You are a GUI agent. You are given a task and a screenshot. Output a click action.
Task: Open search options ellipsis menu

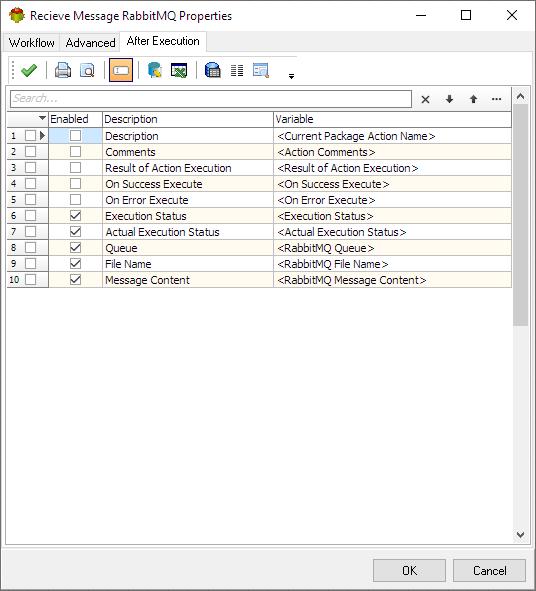click(497, 99)
